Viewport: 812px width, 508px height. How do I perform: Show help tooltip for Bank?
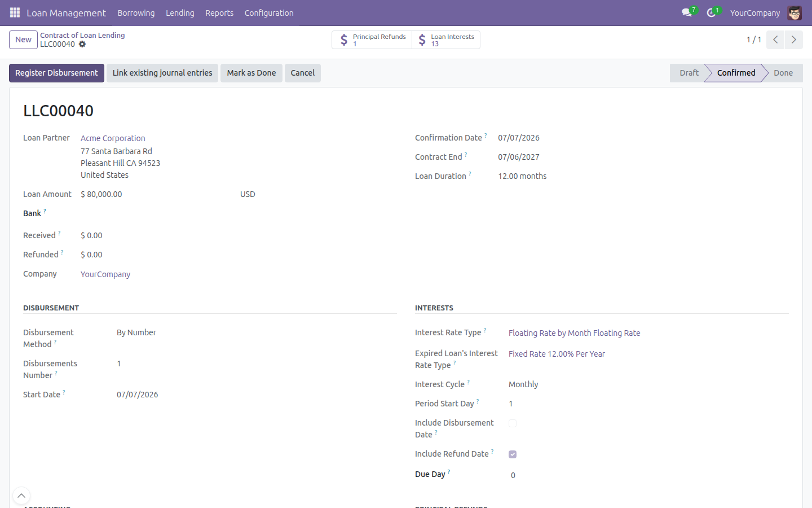[x=45, y=211]
